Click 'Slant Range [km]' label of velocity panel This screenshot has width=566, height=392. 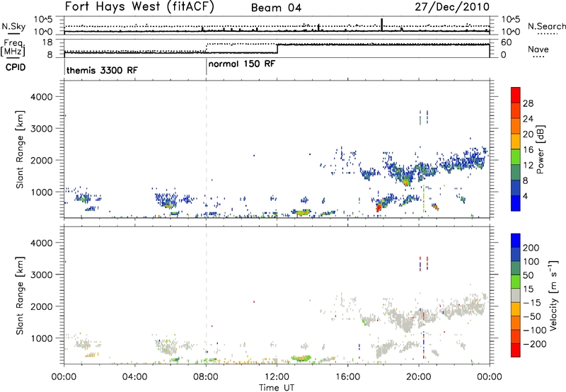pos(20,295)
